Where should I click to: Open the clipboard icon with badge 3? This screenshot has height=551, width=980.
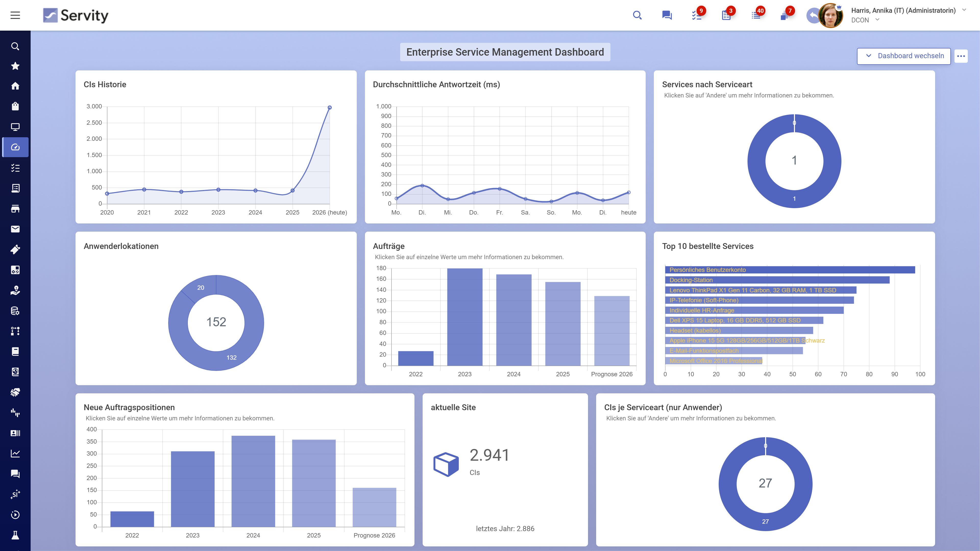click(726, 15)
